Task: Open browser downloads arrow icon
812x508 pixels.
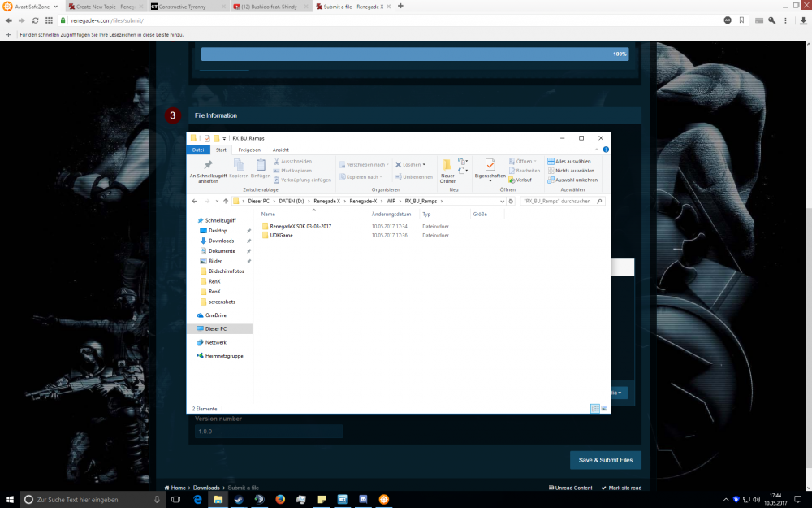Action: pos(803,20)
